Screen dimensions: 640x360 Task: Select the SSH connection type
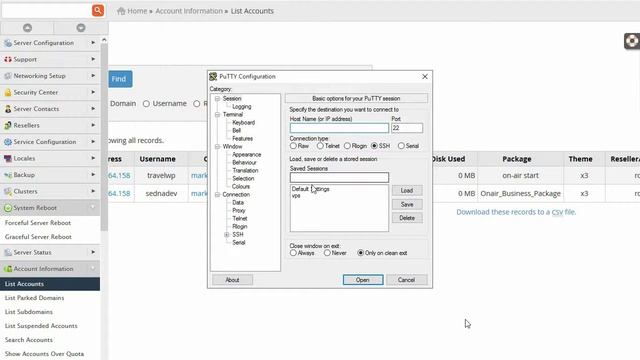(374, 146)
